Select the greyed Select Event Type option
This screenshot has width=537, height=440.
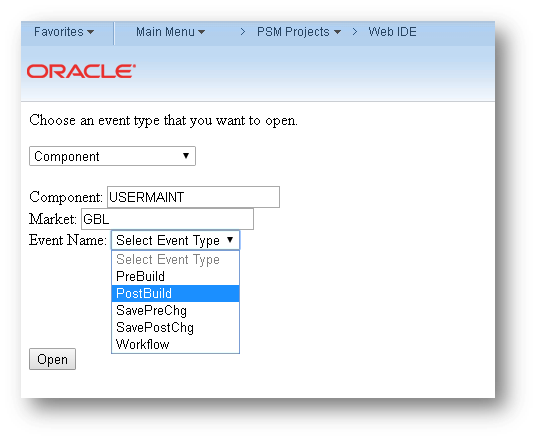(x=175, y=260)
